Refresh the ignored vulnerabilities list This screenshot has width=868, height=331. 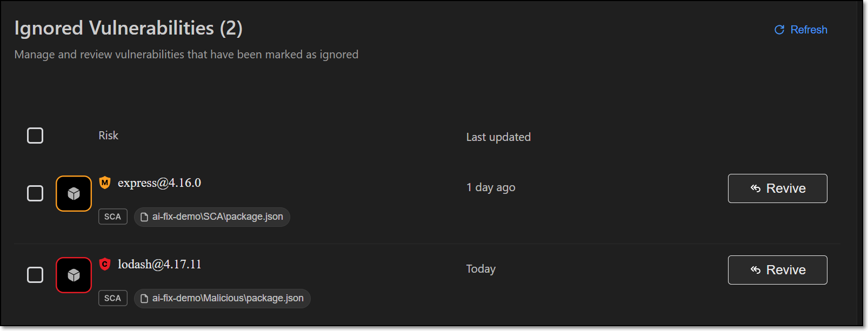(x=801, y=30)
